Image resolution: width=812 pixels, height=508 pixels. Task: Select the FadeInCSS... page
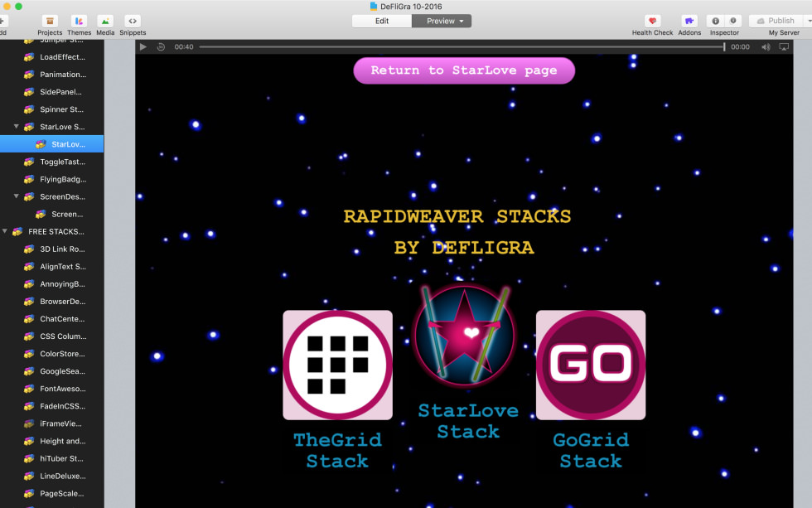(x=51, y=406)
